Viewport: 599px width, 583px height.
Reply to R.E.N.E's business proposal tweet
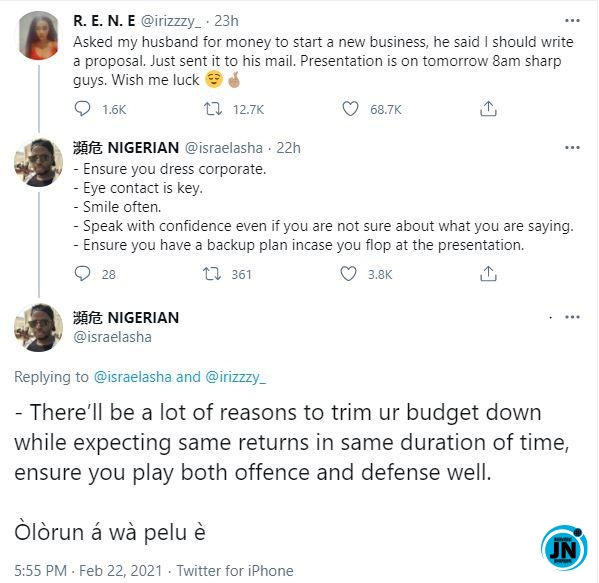pos(82,109)
